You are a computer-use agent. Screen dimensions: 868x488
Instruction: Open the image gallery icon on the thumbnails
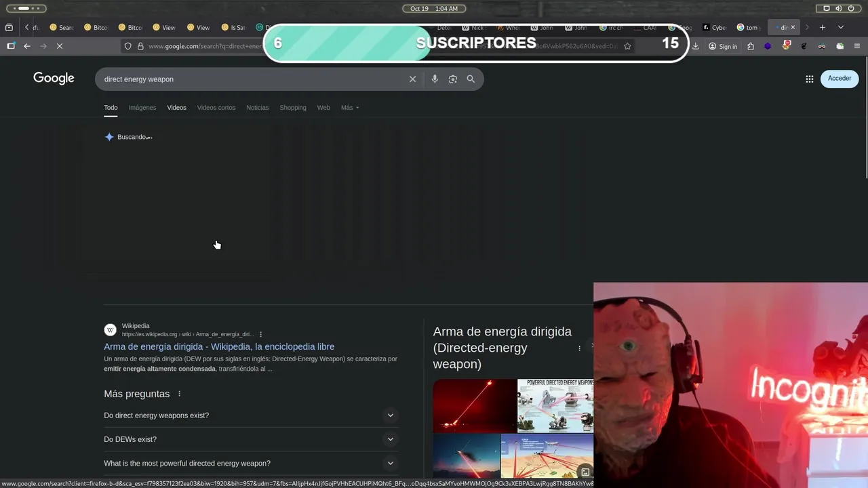585,472
